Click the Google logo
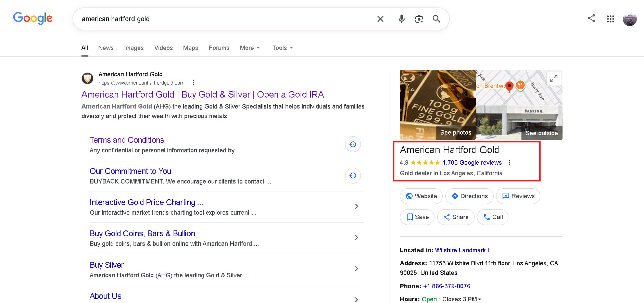 point(33,18)
